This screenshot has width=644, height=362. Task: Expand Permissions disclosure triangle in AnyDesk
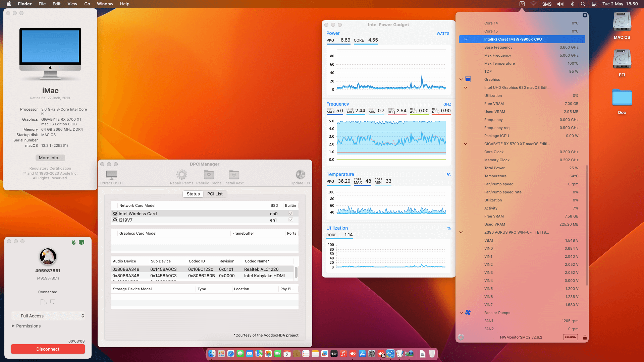[x=13, y=326]
